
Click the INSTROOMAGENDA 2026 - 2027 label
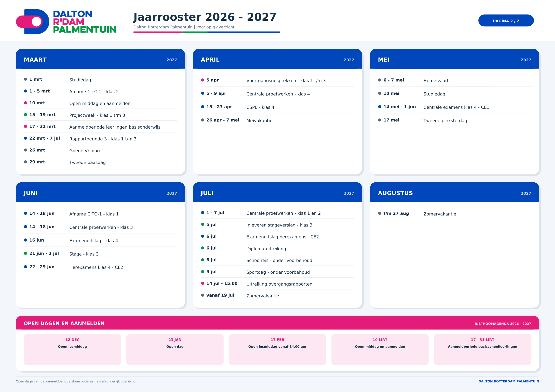click(x=503, y=324)
